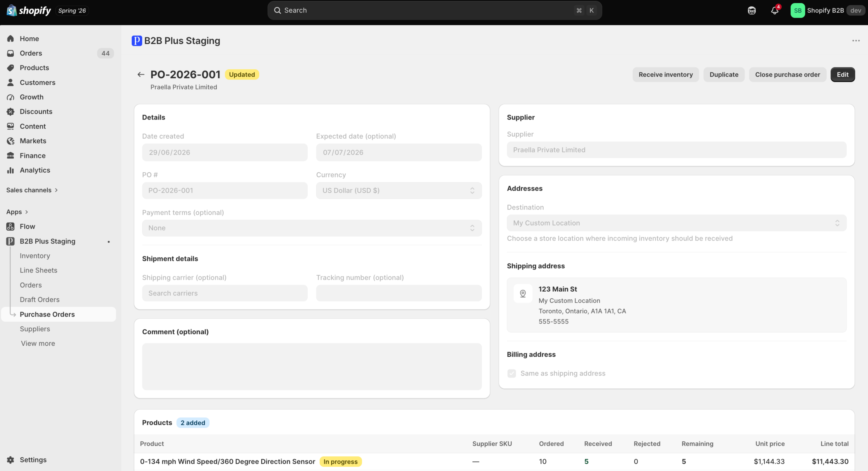Go back using the arrow beside PO-2026-001
This screenshot has height=471, width=868.
tap(141, 74)
